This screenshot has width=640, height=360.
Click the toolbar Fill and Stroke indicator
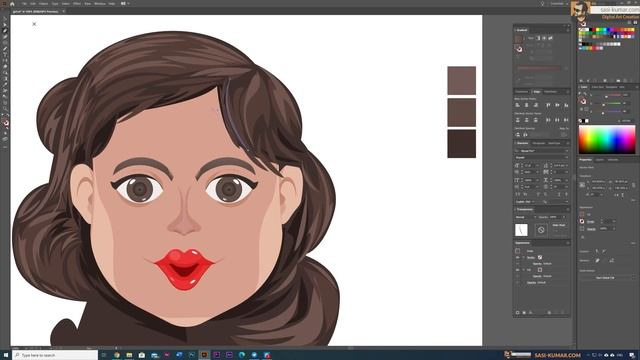pos(5,121)
